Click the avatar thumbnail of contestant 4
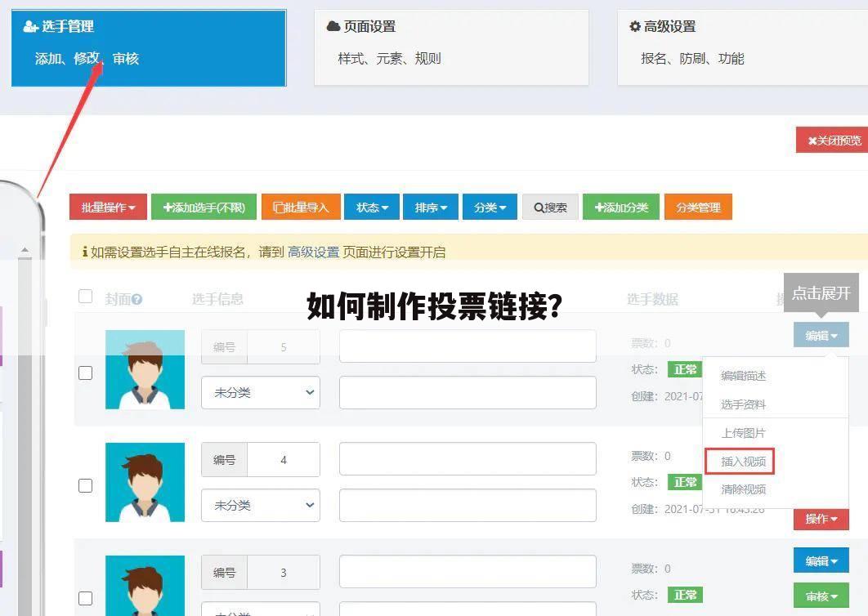Screen dimensions: 868x616 (145, 482)
